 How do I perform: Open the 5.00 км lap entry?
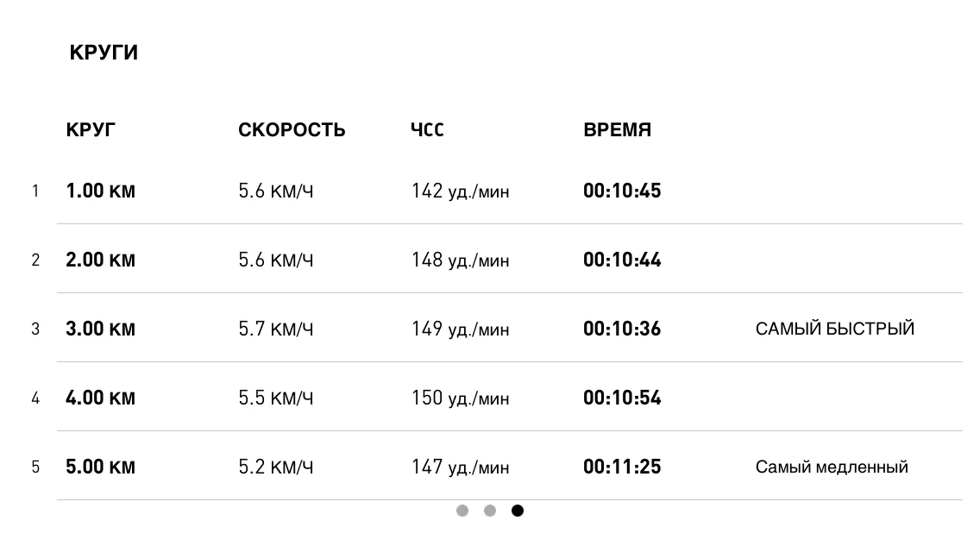pyautogui.click(x=100, y=467)
